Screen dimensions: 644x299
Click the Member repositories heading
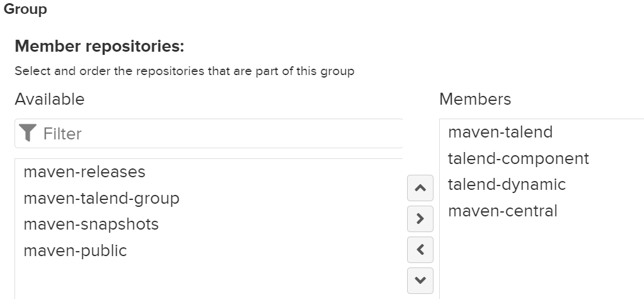click(100, 46)
